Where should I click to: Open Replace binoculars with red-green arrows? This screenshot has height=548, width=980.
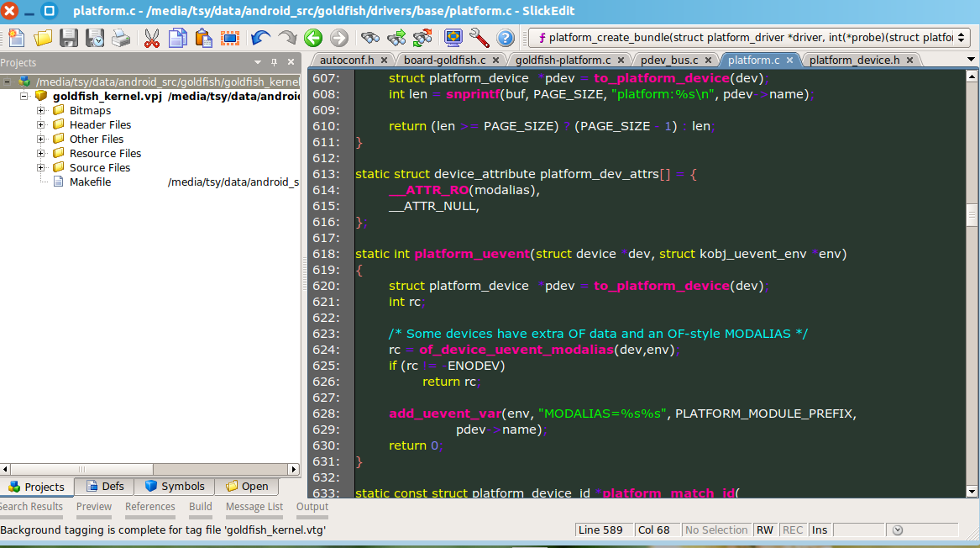422,38
